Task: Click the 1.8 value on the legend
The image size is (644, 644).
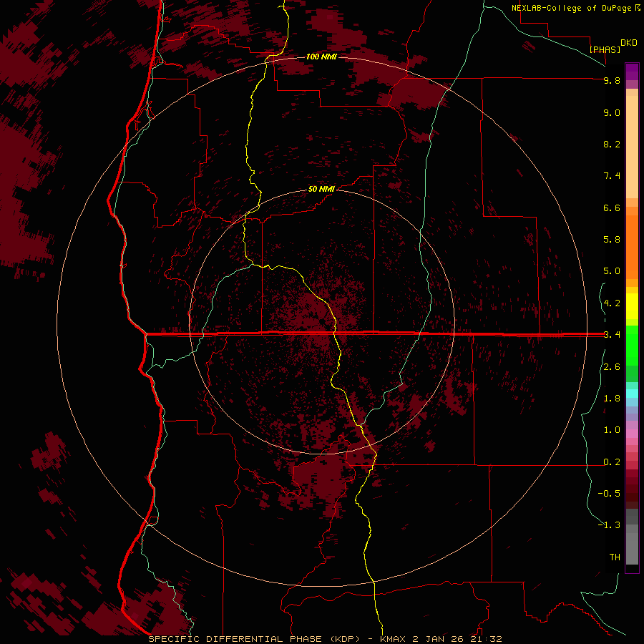Action: pyautogui.click(x=612, y=399)
